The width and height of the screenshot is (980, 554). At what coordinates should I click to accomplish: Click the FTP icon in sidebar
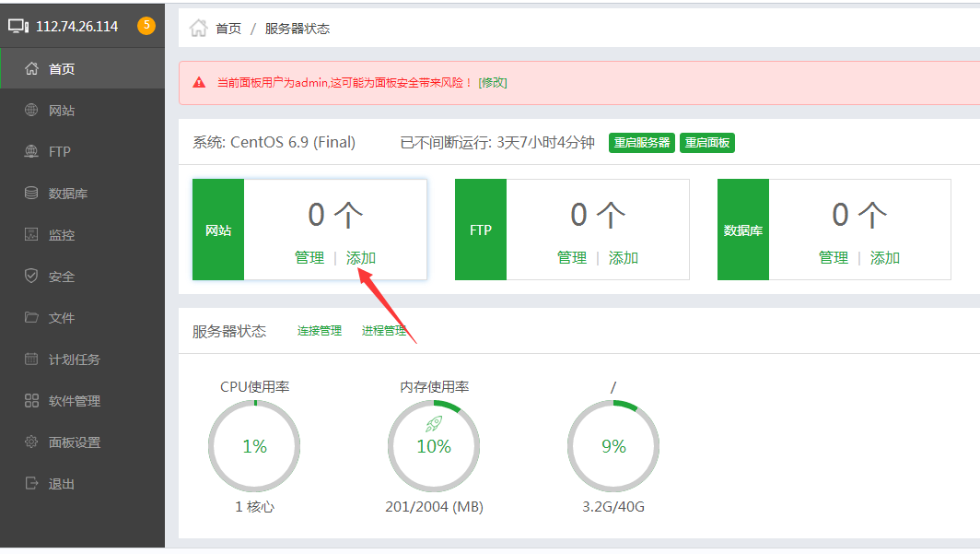coord(31,152)
